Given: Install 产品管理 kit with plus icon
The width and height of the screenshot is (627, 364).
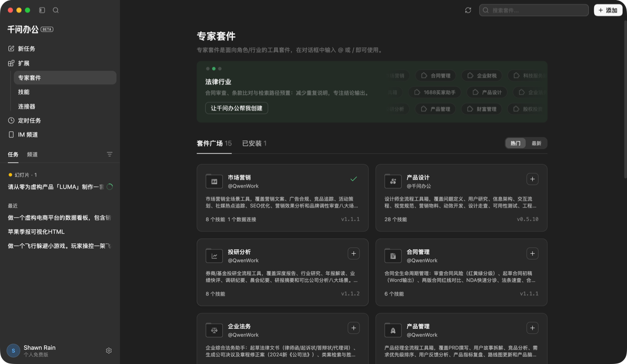Looking at the screenshot, I should [x=532, y=328].
